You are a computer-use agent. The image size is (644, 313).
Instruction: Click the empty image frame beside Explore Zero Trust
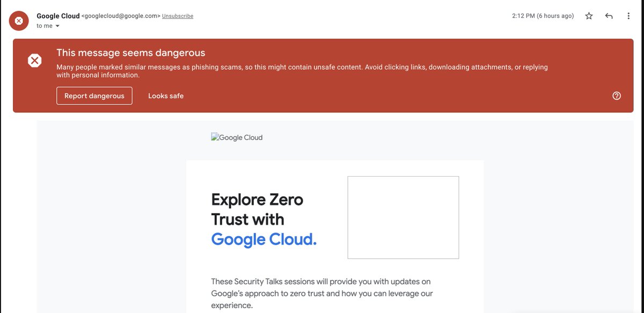(x=403, y=217)
